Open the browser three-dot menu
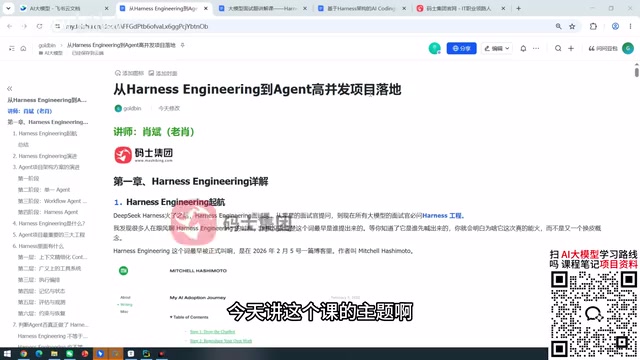 (630, 26)
